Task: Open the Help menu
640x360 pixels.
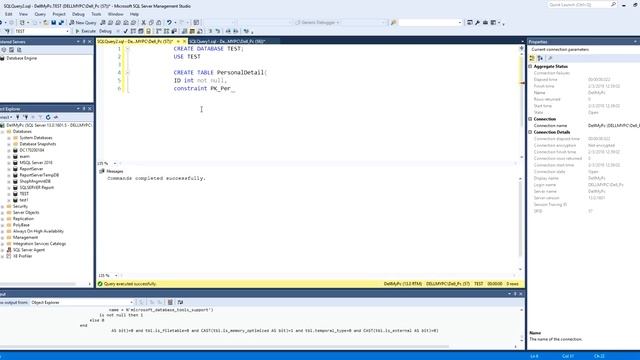Action: point(134,14)
